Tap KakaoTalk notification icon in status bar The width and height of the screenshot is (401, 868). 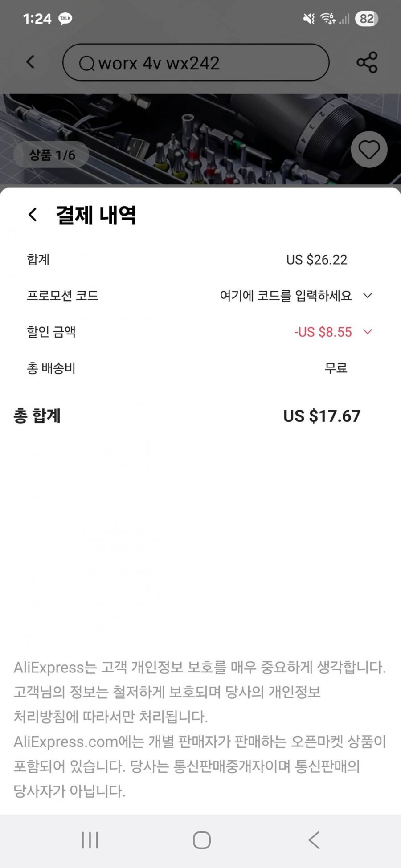[x=65, y=19]
